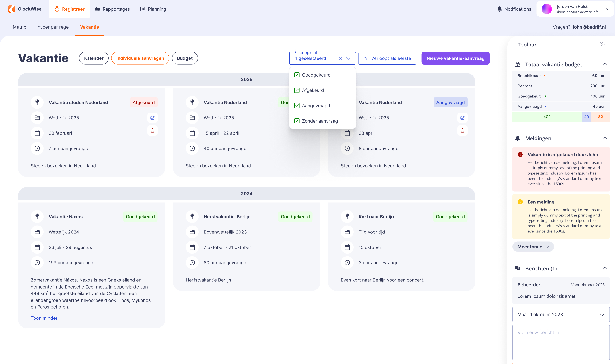Click the Toon minder link
Screen dimensions: 615x364
pos(44,318)
